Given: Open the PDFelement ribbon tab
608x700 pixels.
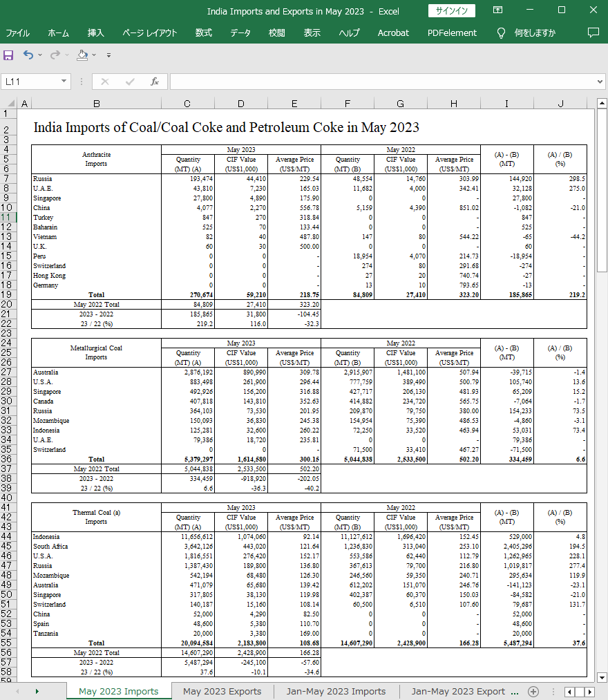Looking at the screenshot, I should point(452,33).
